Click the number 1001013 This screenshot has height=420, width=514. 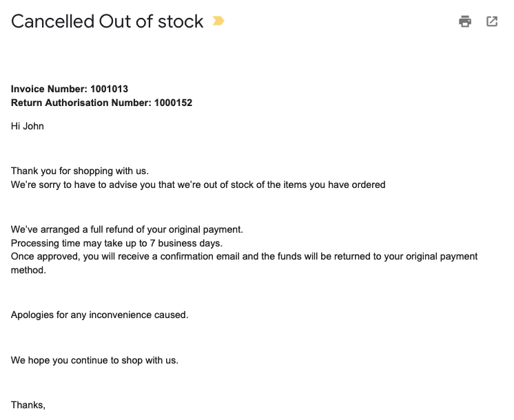(x=109, y=89)
